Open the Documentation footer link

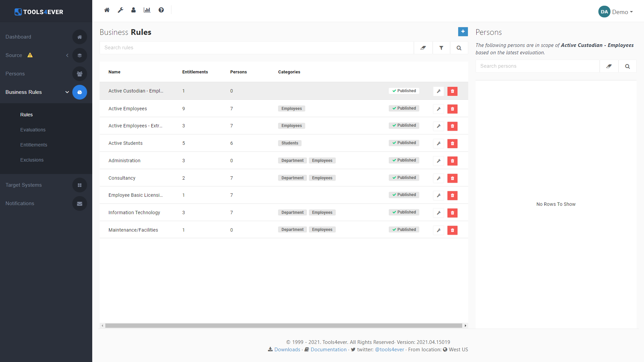pyautogui.click(x=328, y=350)
